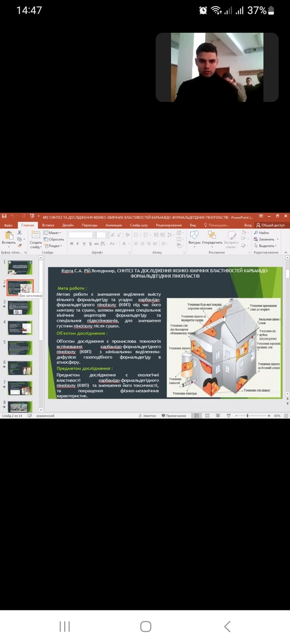This screenshot has width=290, height=644.
Task: Toggle bold Ж formatting
Action: (72, 243)
